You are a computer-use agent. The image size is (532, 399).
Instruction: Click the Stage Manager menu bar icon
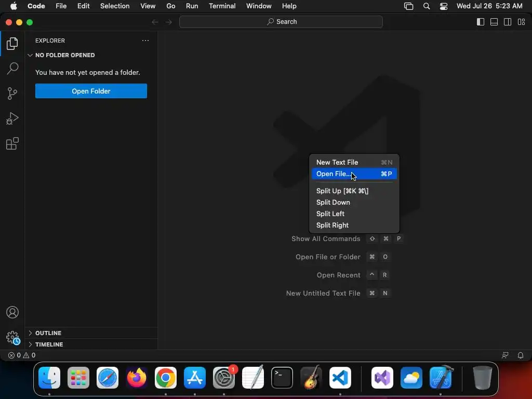[x=408, y=6]
